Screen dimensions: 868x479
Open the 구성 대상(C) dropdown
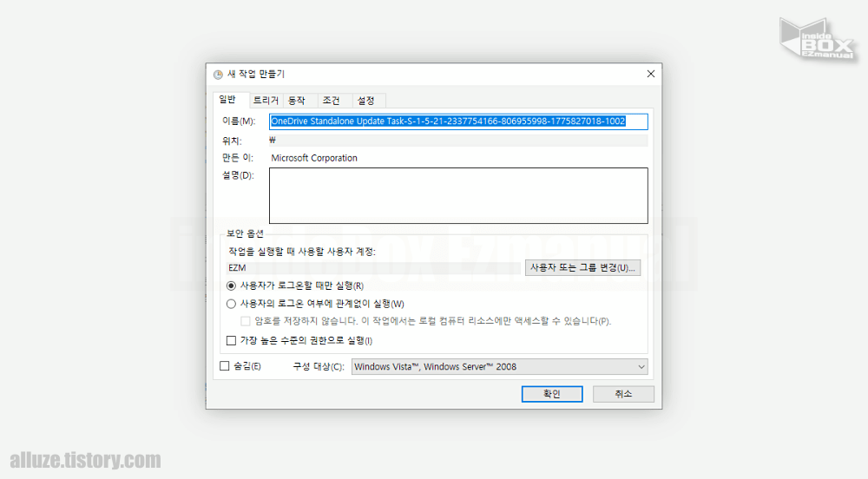pos(499,367)
